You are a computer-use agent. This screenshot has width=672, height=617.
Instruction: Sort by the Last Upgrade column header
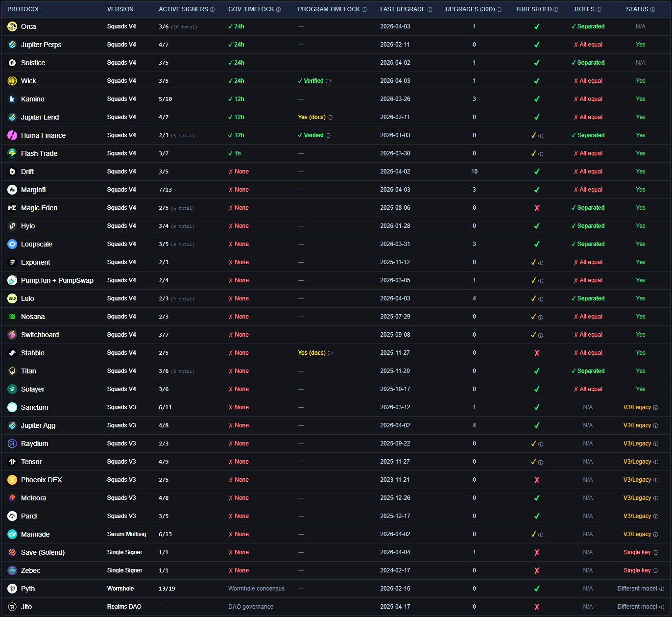[x=403, y=9]
